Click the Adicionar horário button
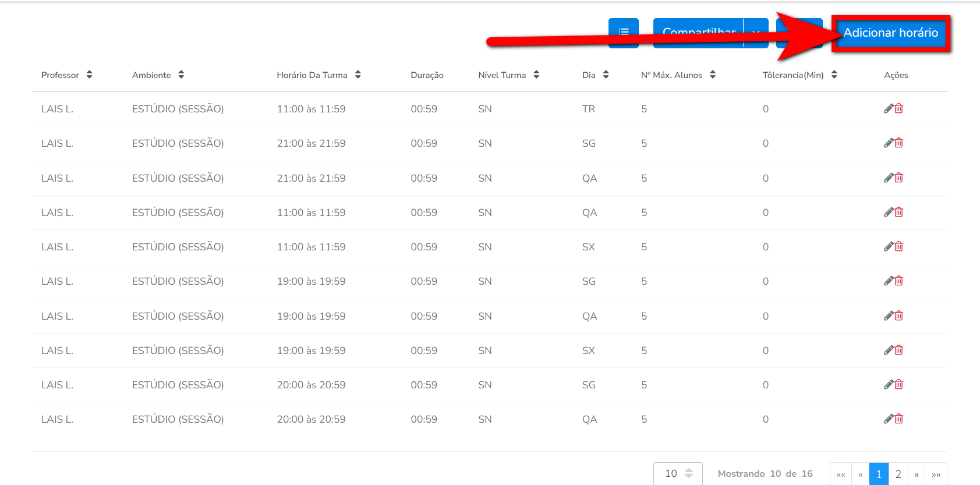Image resolution: width=980 pixels, height=485 pixels. 890,33
